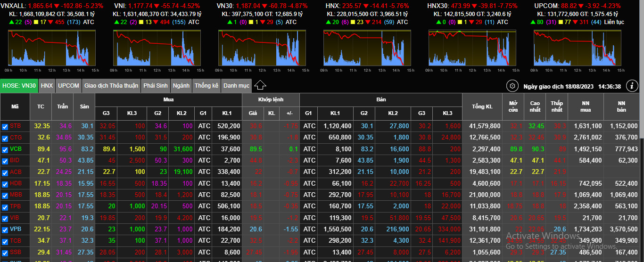Open the Danh mục portfolio menu
The image size is (644, 262).
coord(236,86)
